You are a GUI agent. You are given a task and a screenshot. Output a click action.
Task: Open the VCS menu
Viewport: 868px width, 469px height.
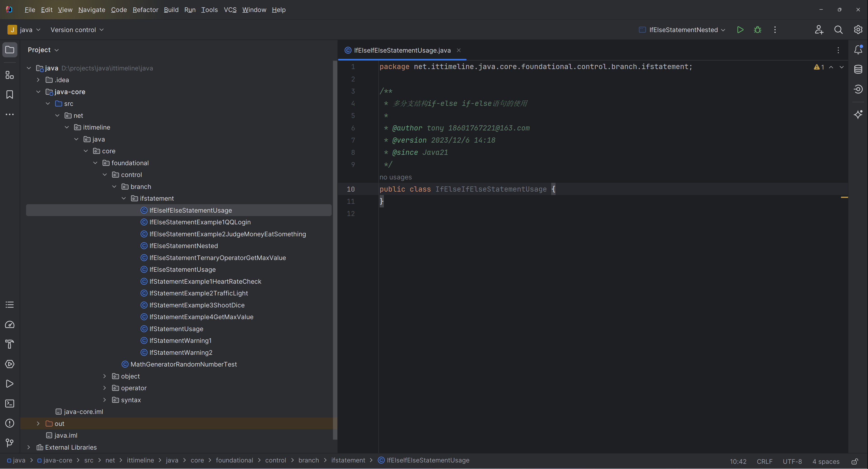click(x=230, y=10)
